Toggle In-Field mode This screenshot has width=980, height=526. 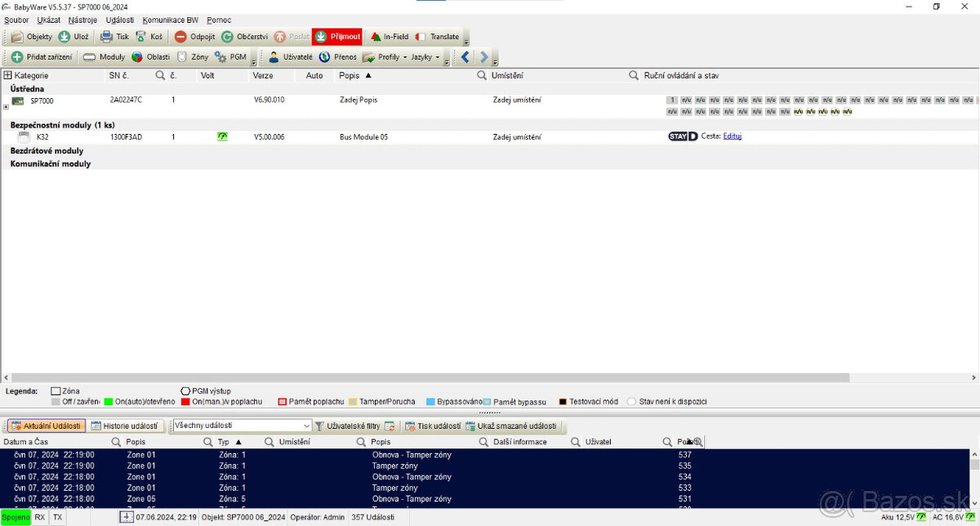coord(376,37)
